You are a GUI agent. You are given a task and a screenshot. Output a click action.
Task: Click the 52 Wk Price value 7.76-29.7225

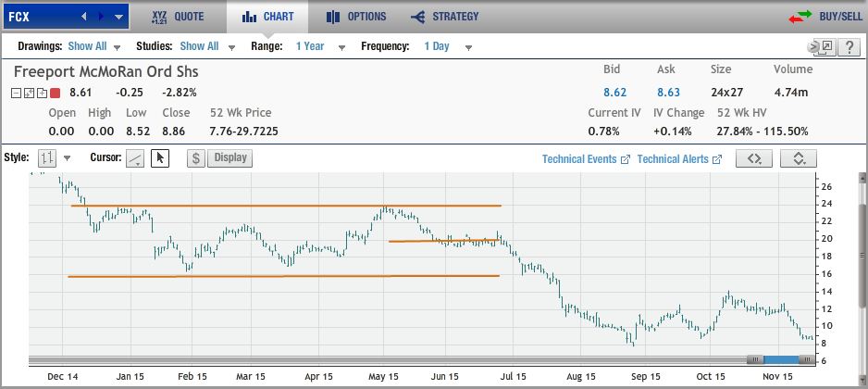pos(243,132)
